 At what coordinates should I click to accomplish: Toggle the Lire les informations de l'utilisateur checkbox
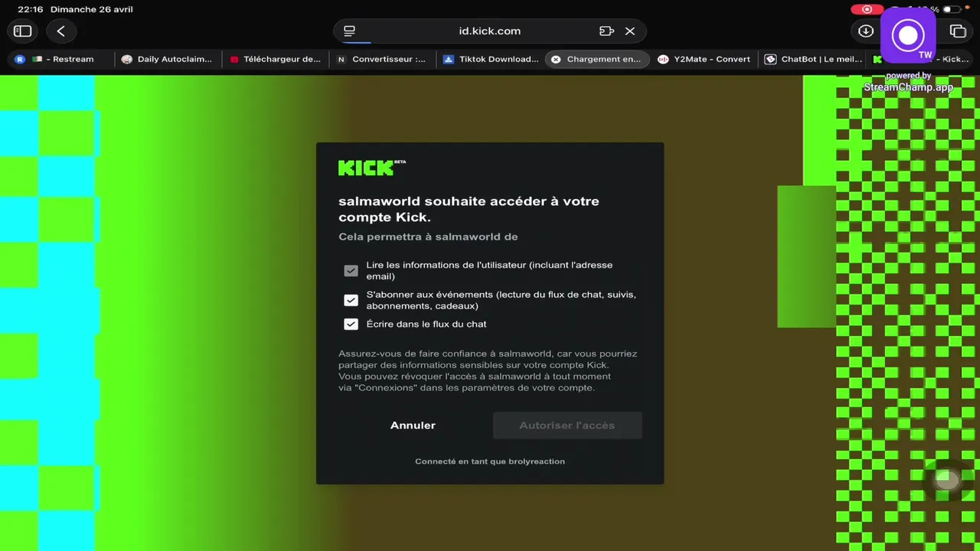click(351, 271)
